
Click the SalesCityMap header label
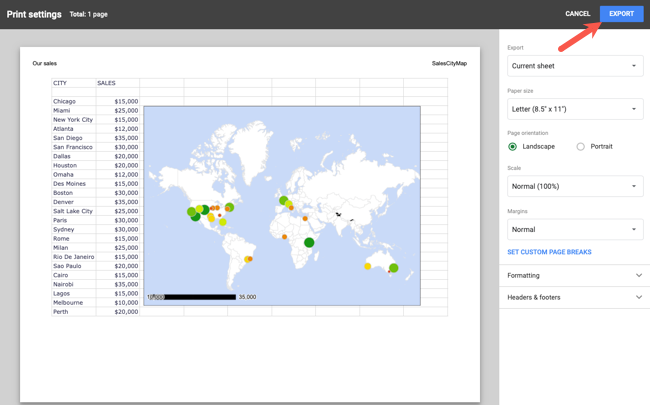click(449, 63)
